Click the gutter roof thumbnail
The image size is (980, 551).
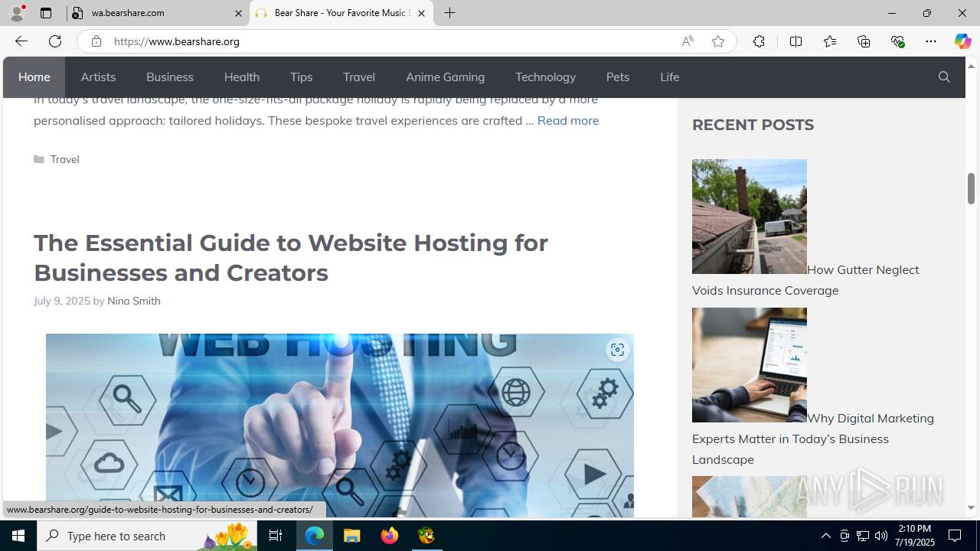pyautogui.click(x=750, y=217)
